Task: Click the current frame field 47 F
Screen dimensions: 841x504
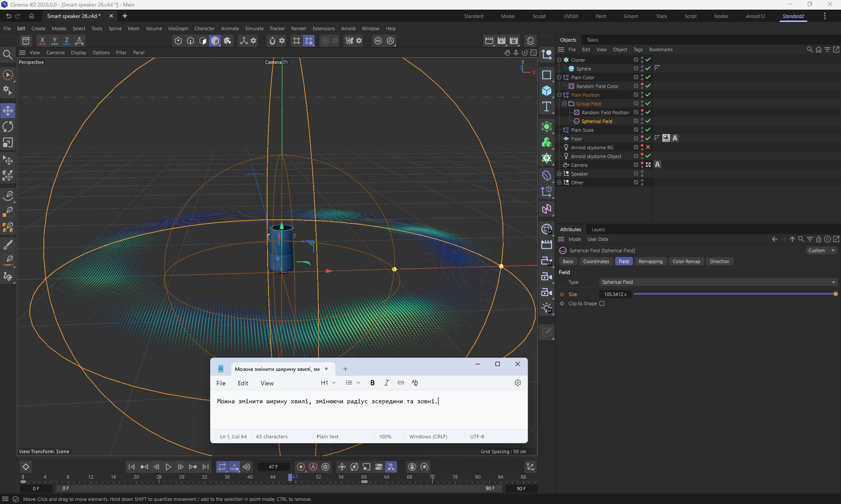Action: (273, 467)
